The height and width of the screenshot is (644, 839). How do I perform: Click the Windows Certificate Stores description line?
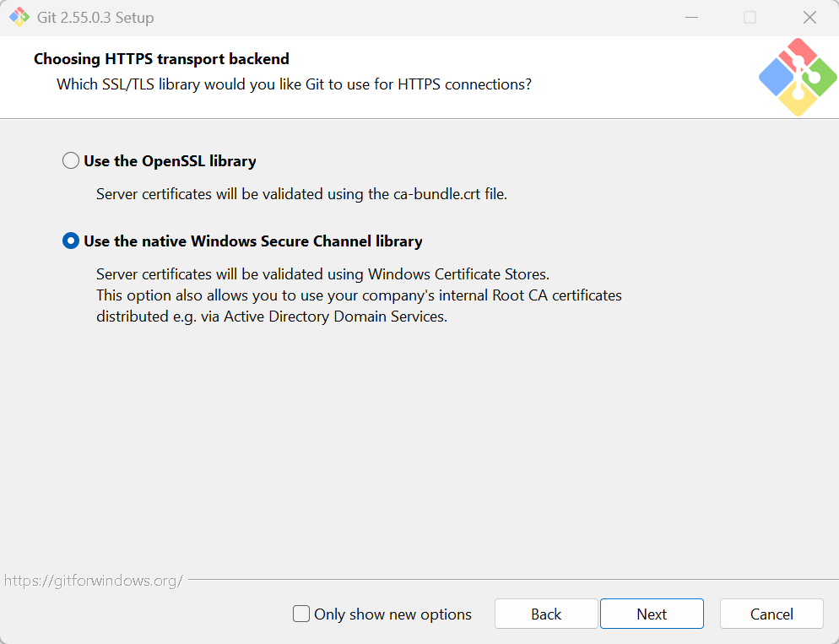(322, 273)
